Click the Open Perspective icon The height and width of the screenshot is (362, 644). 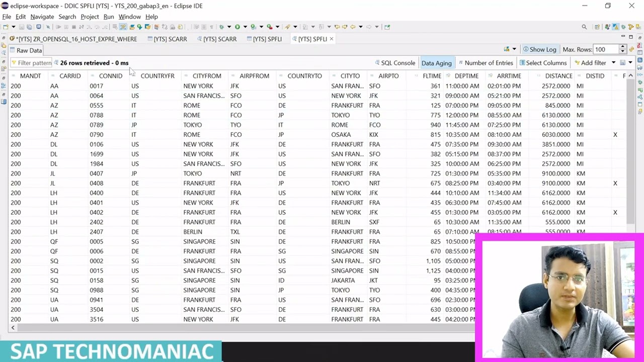click(597, 27)
